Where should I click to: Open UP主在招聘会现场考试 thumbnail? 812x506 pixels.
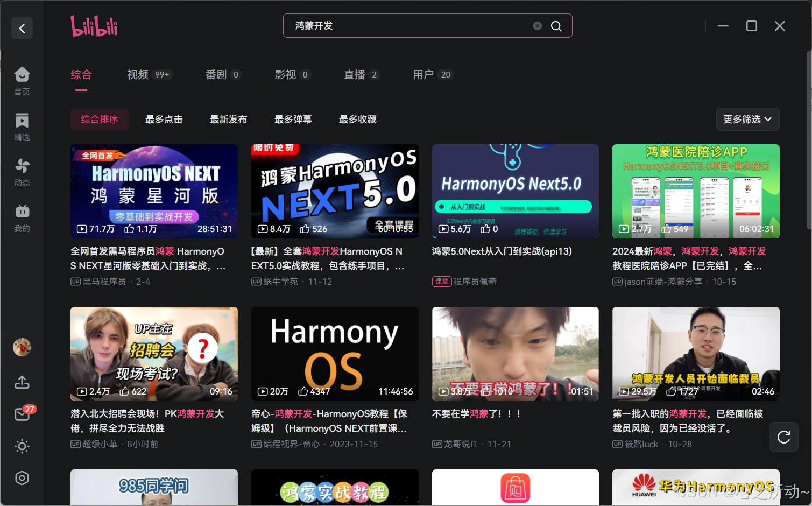[154, 354]
